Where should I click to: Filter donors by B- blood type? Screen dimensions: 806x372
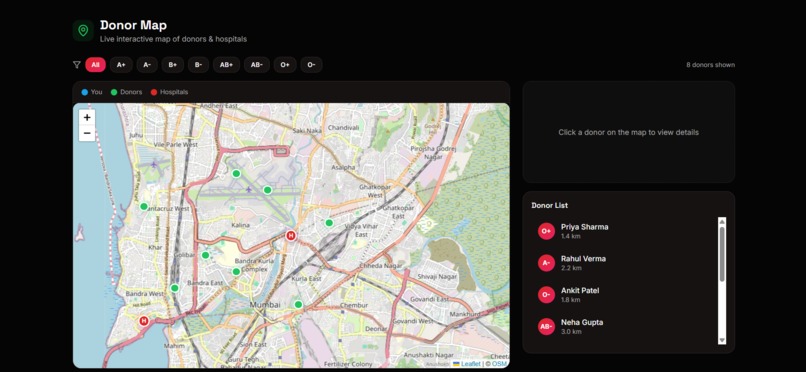pos(198,65)
